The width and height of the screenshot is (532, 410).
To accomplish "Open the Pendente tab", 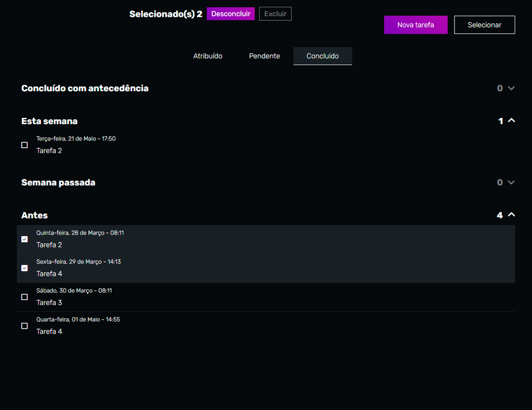I will 264,56.
